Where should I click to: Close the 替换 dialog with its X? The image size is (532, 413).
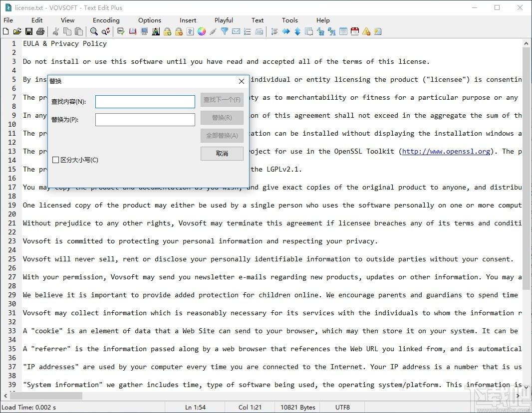point(242,81)
